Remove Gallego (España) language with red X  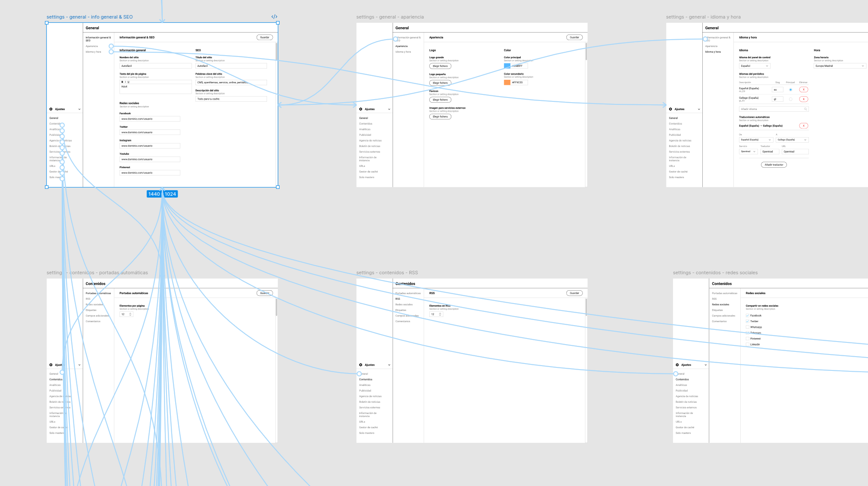(x=804, y=99)
